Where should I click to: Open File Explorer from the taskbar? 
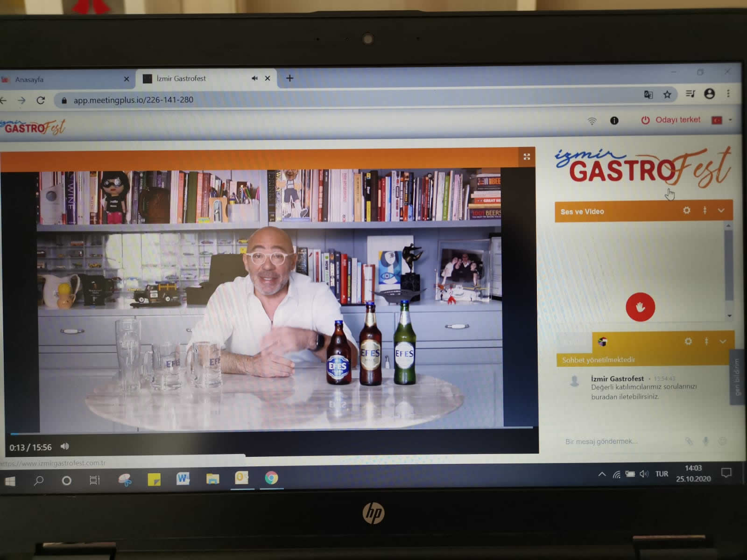(x=212, y=478)
